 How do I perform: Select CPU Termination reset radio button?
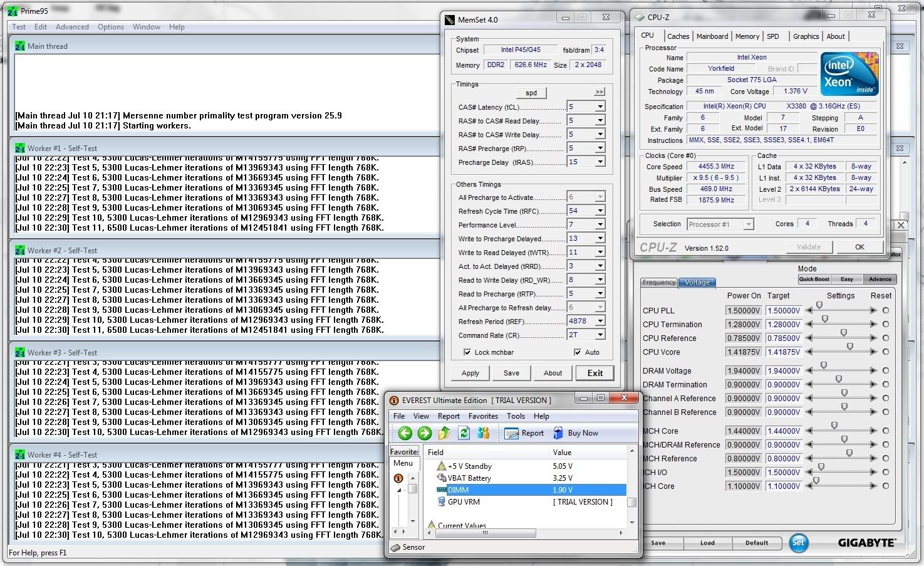pos(886,324)
